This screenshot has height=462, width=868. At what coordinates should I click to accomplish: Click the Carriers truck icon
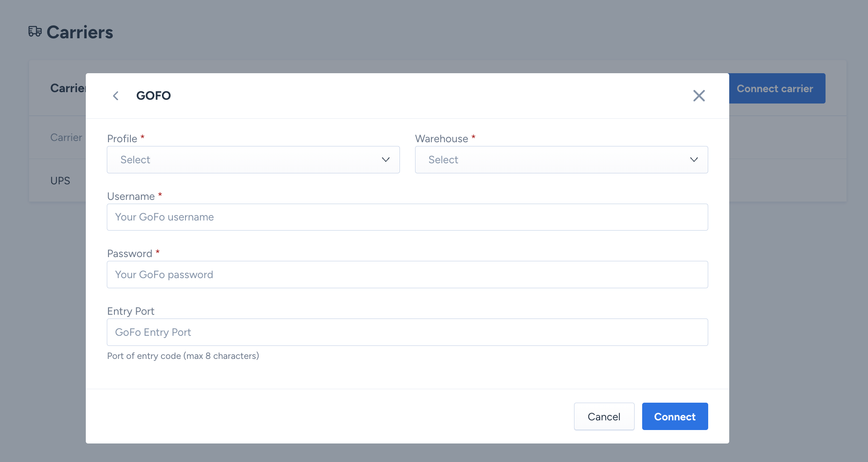pos(35,32)
